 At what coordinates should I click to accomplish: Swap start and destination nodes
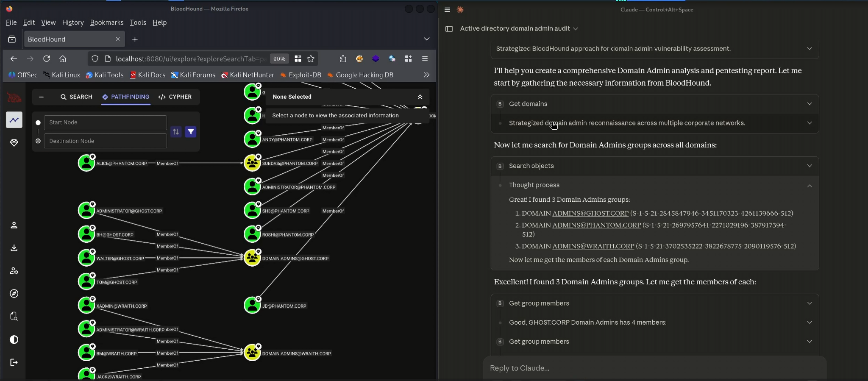tap(176, 132)
